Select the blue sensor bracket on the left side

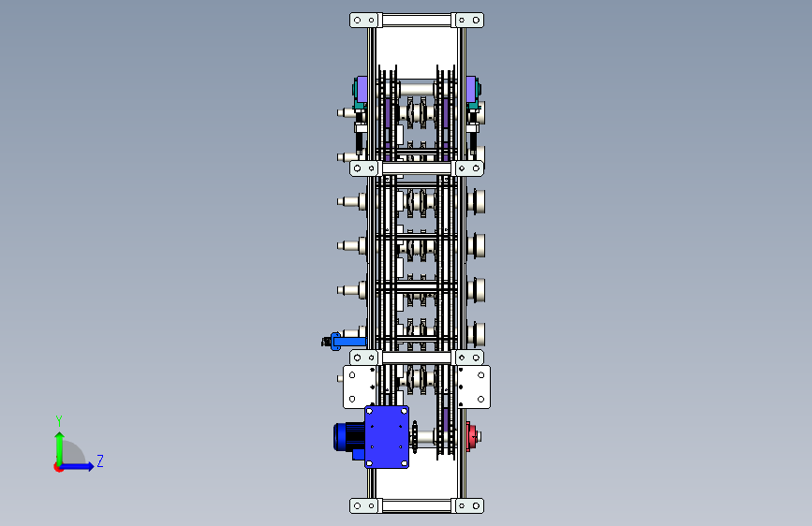pyautogui.click(x=347, y=342)
